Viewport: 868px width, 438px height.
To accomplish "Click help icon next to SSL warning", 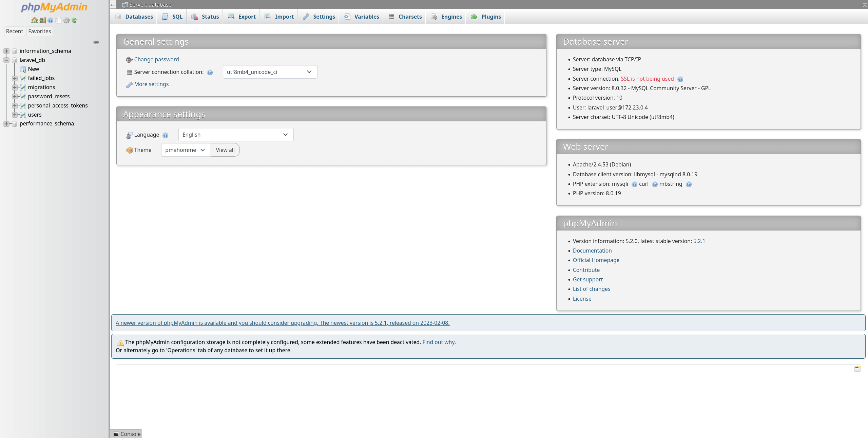I will pos(680,79).
